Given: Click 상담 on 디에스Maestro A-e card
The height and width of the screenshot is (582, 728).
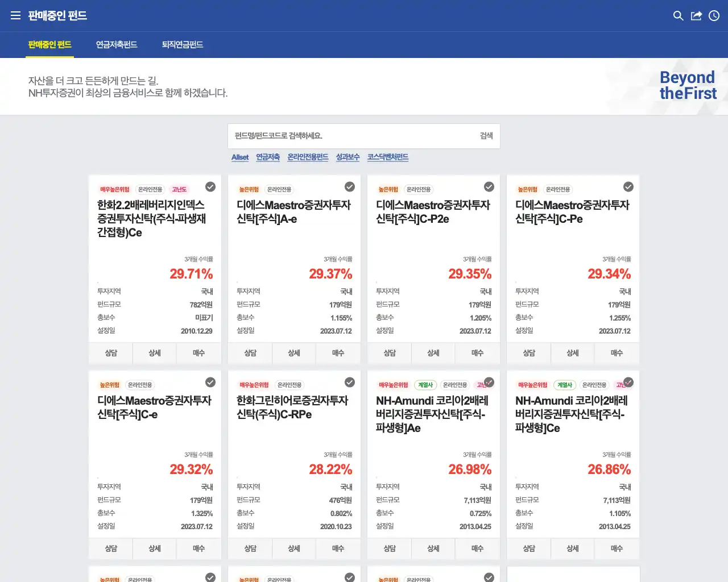Looking at the screenshot, I should 250,353.
